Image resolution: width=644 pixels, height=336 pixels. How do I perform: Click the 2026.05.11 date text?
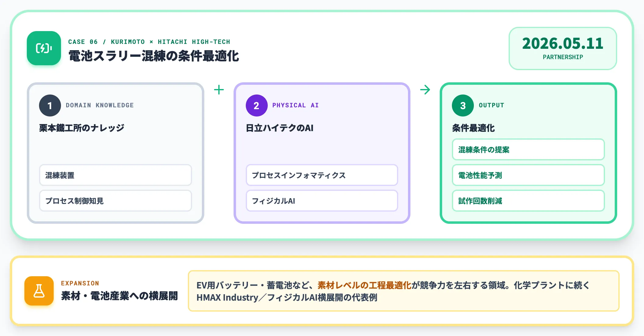[x=563, y=44]
